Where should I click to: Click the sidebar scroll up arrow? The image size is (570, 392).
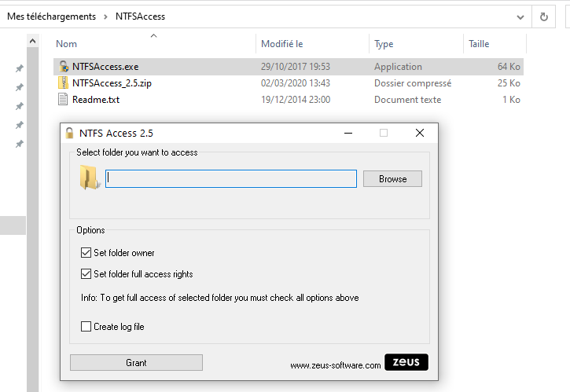click(33, 41)
